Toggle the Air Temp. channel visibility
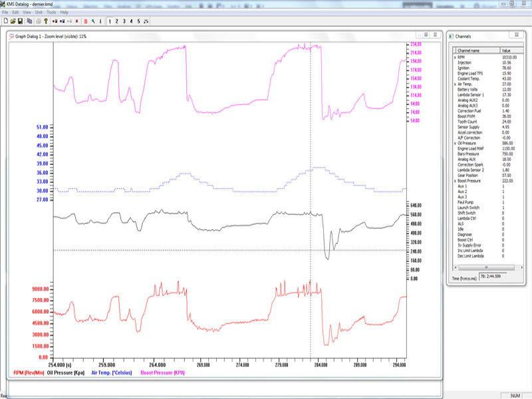 click(466, 84)
